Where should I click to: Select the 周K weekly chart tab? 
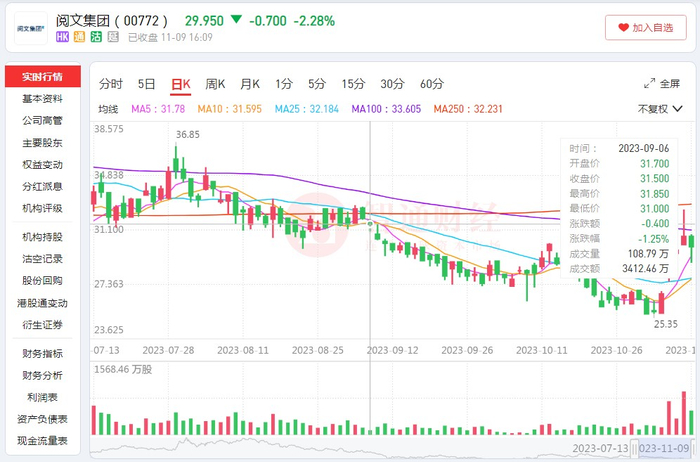pyautogui.click(x=215, y=84)
